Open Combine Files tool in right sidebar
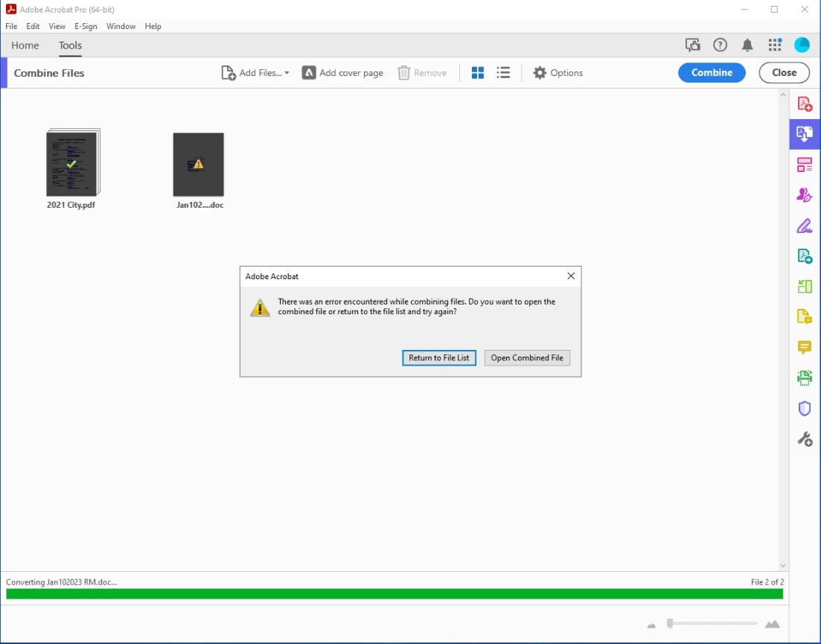821x644 pixels. (805, 134)
